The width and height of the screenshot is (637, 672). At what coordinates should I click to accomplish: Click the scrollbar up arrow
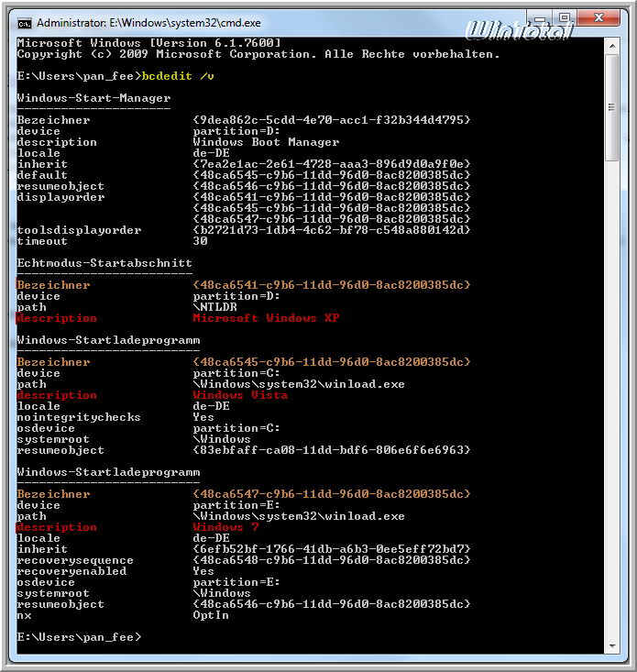point(612,46)
